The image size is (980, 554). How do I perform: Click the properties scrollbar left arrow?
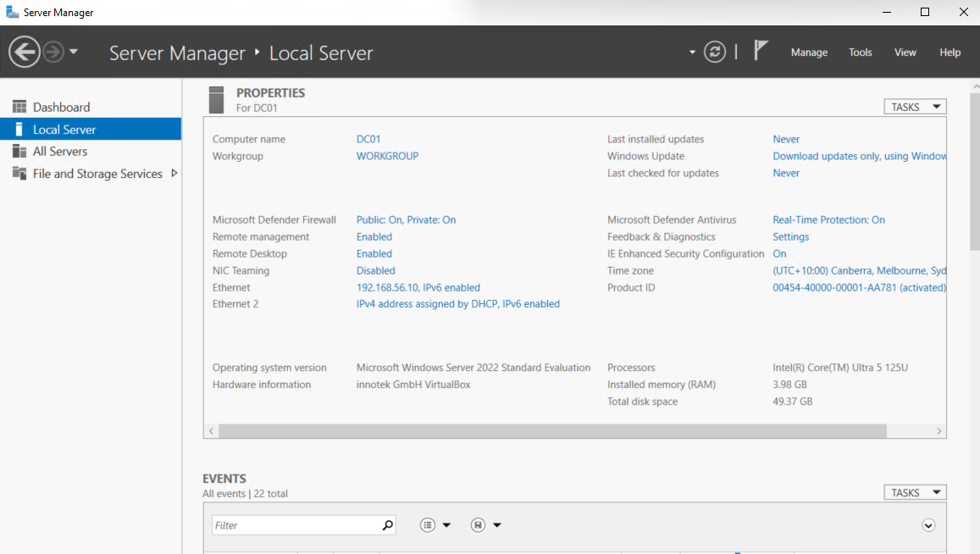point(211,431)
